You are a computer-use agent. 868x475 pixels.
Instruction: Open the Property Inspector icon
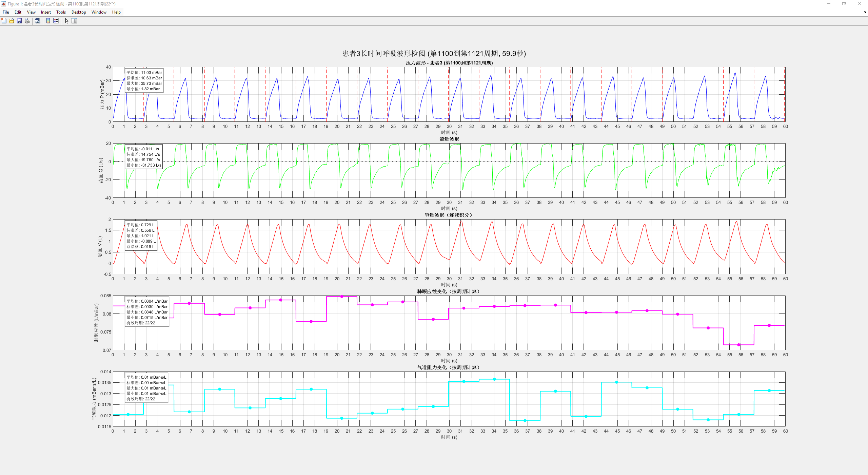(74, 21)
